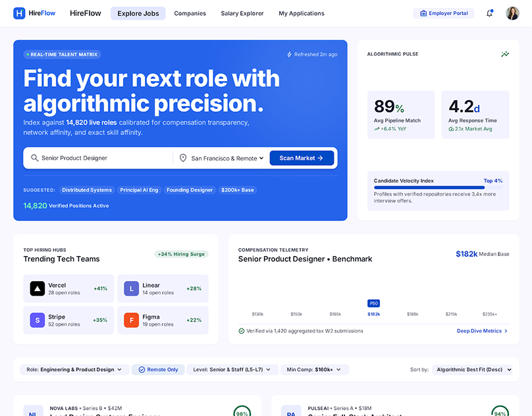Click the P50 marker on compensation chart
Image resolution: width=532 pixels, height=416 pixels.
373,303
